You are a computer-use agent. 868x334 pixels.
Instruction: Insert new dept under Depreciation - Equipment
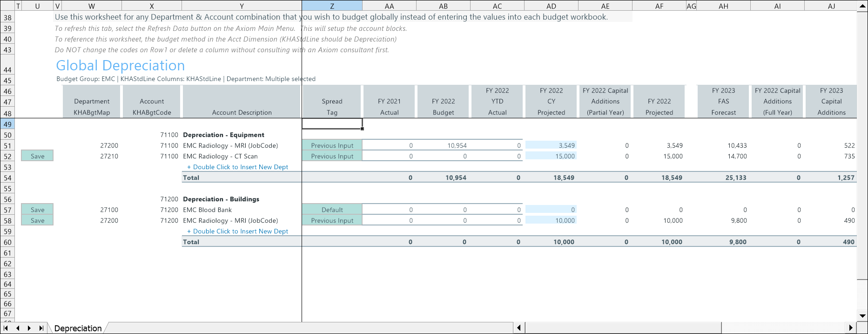click(x=238, y=167)
